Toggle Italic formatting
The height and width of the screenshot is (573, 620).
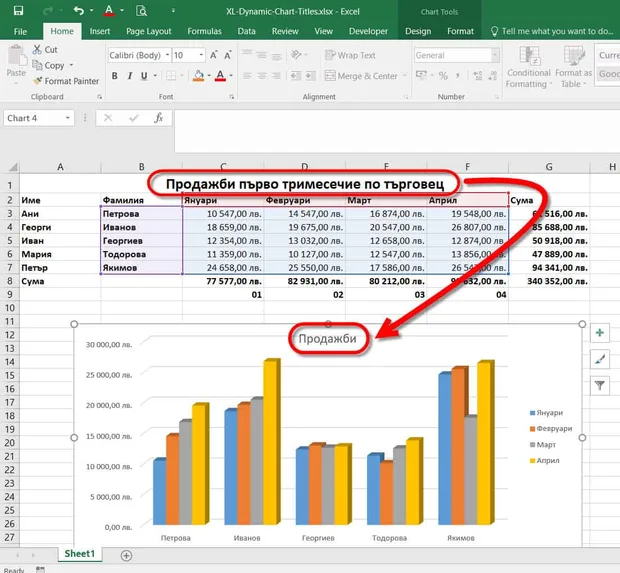[129, 76]
